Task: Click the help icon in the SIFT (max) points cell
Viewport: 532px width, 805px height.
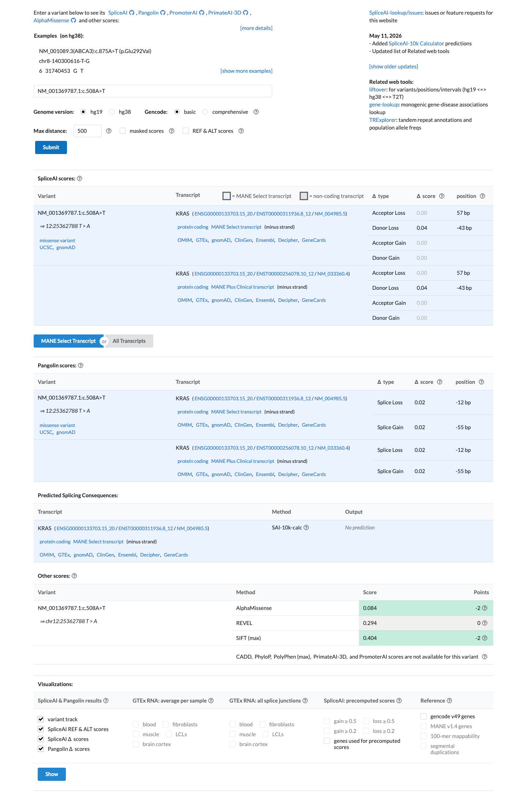Action: 484,638
